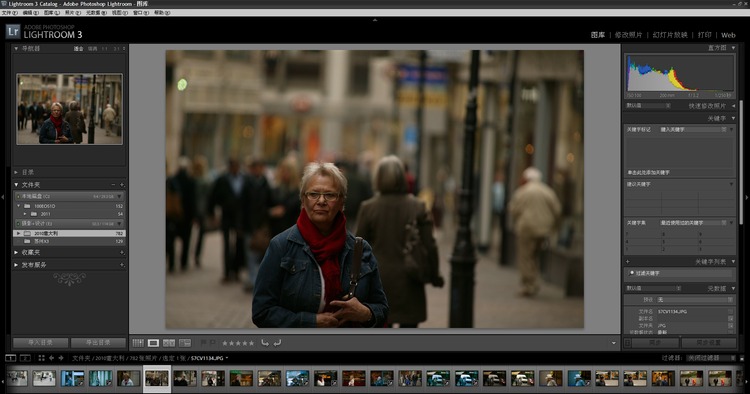Open the 文件 menu

tap(10, 13)
